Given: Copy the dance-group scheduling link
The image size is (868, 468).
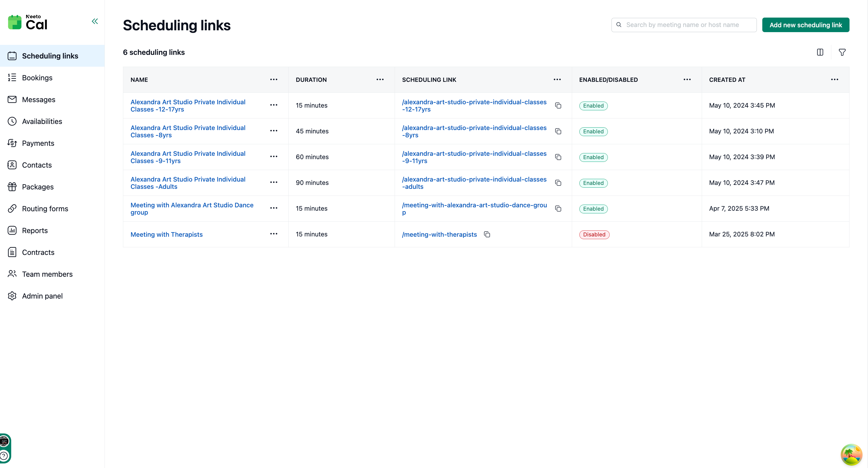Looking at the screenshot, I should (558, 209).
